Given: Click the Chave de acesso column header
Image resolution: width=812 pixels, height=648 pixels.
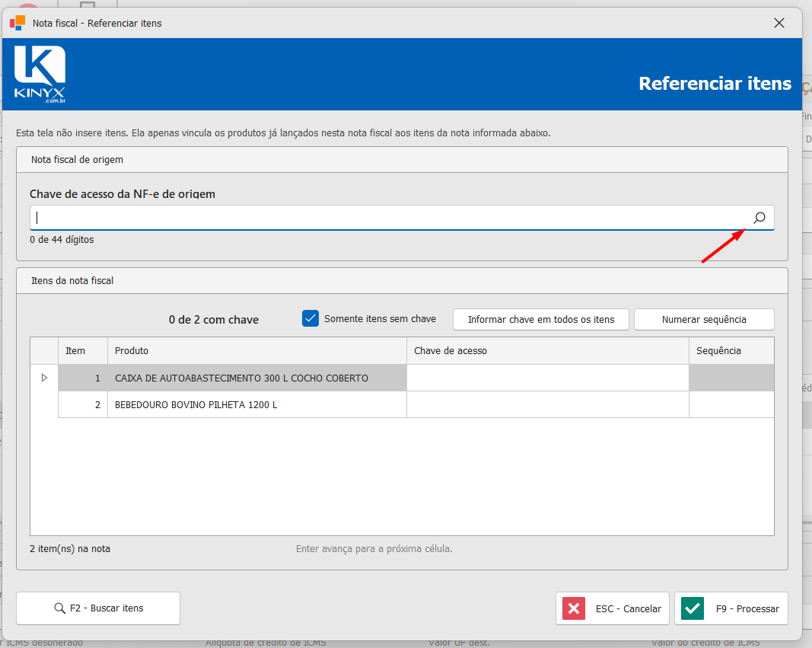Looking at the screenshot, I should click(548, 351).
